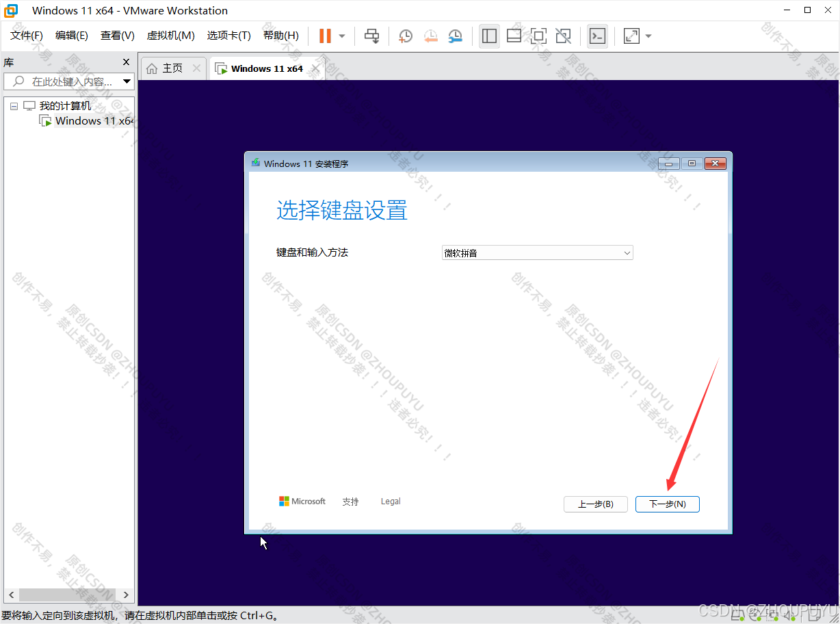Click the network adapter status bar icon
The image size is (840, 624).
click(772, 616)
